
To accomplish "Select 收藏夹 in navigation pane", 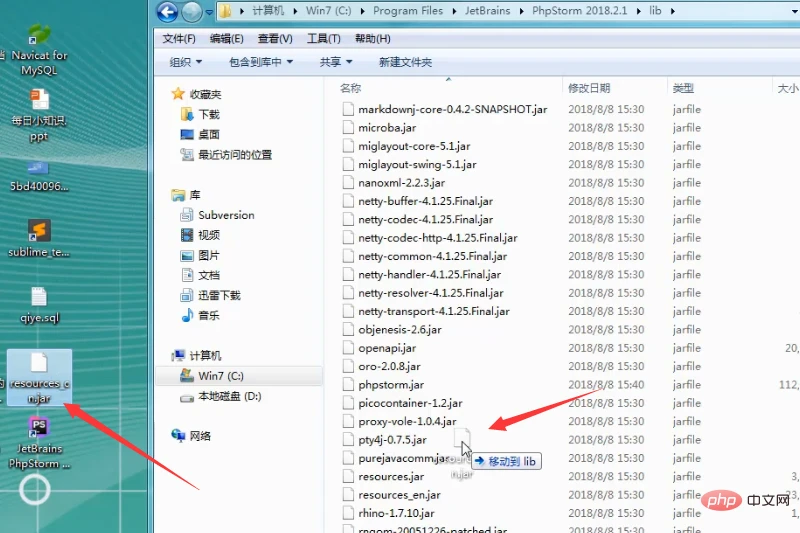I will point(197,94).
